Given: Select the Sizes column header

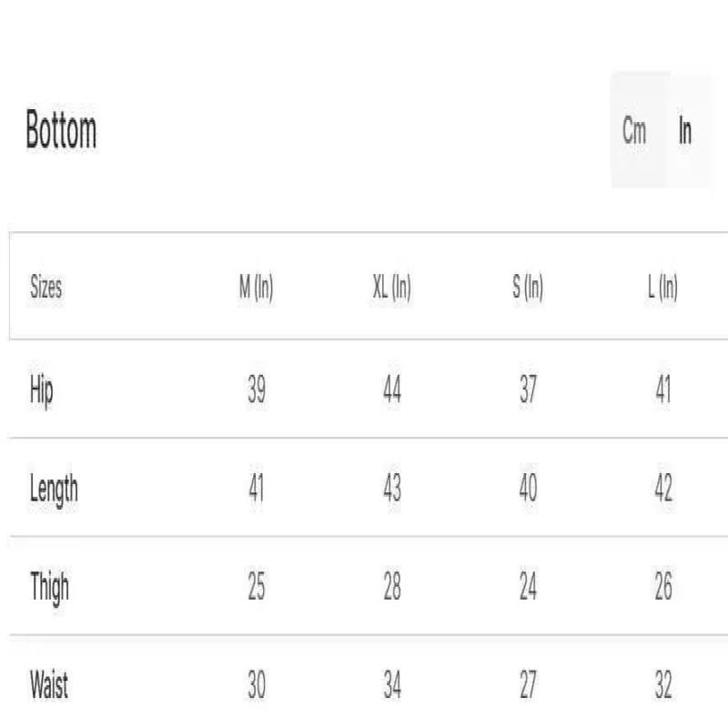Looking at the screenshot, I should coord(46,288).
